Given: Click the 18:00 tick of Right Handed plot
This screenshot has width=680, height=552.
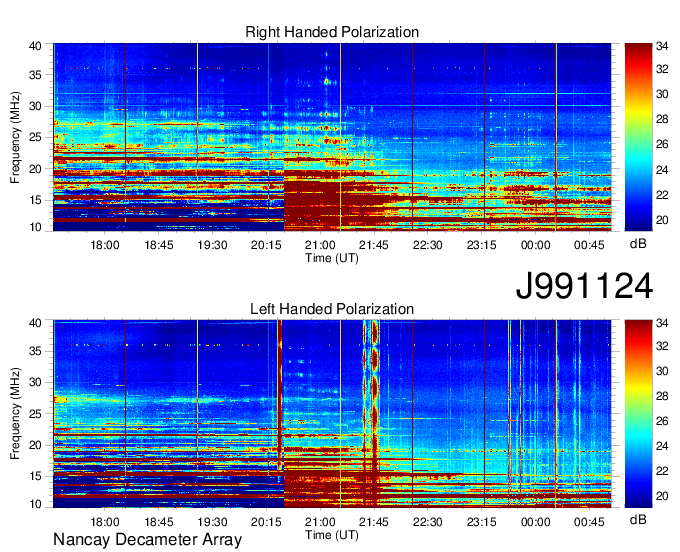Looking at the screenshot, I should pos(105,245).
